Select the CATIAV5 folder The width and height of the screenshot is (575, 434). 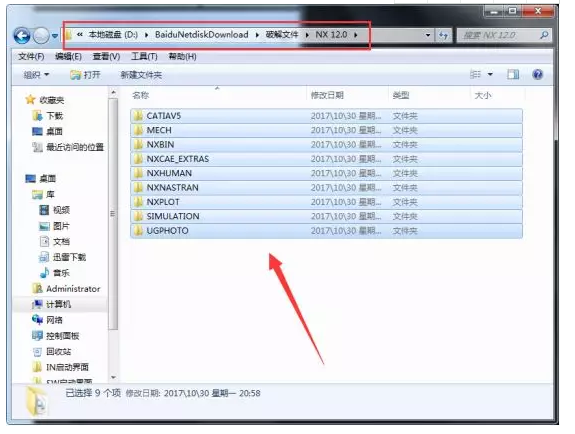(x=326, y=116)
